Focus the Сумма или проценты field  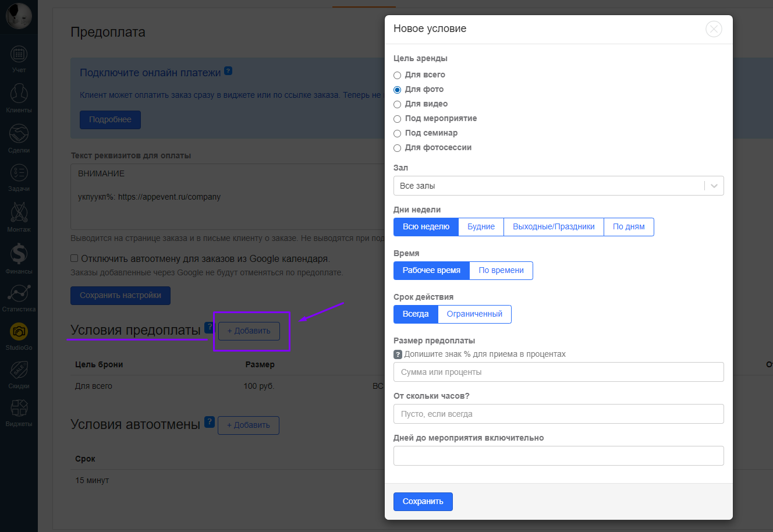pos(558,372)
